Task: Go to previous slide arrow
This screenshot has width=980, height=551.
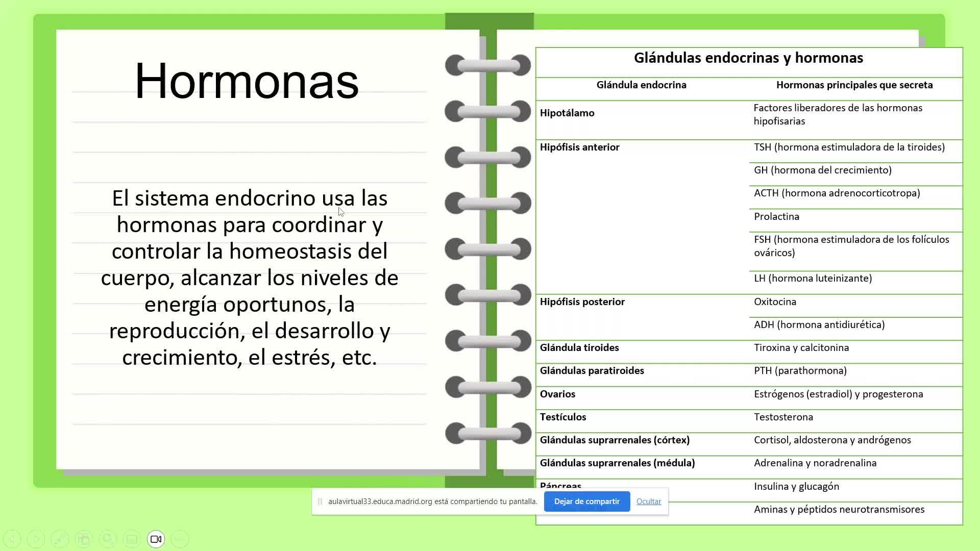Action: (x=12, y=539)
